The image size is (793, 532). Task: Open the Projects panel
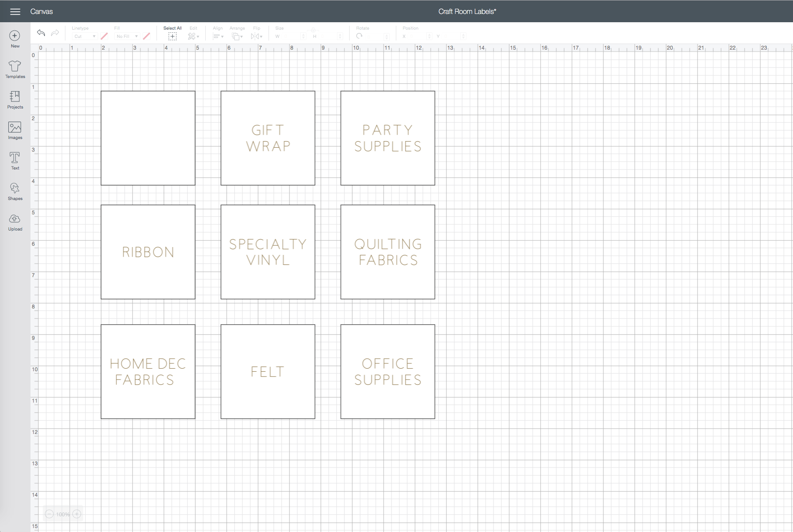tap(15, 97)
